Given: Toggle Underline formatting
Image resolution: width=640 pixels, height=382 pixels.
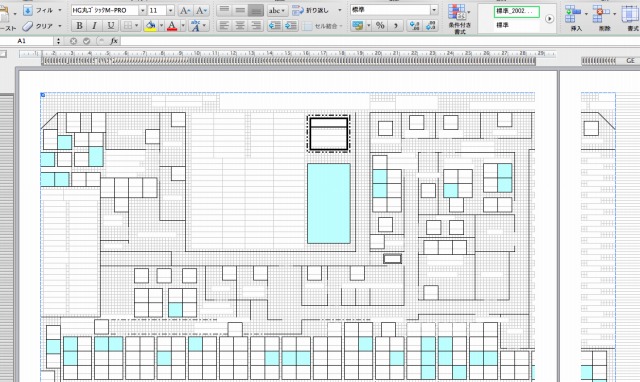Looking at the screenshot, I should (x=110, y=26).
